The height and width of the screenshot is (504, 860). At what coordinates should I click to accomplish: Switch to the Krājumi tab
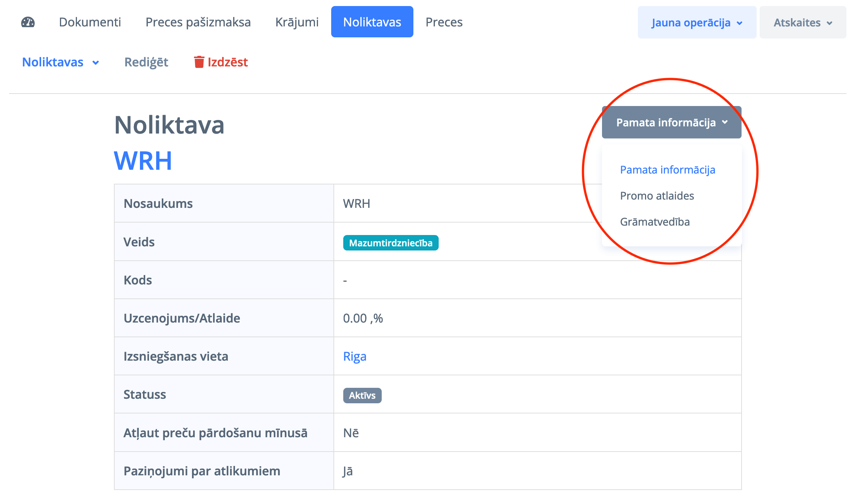click(x=297, y=22)
